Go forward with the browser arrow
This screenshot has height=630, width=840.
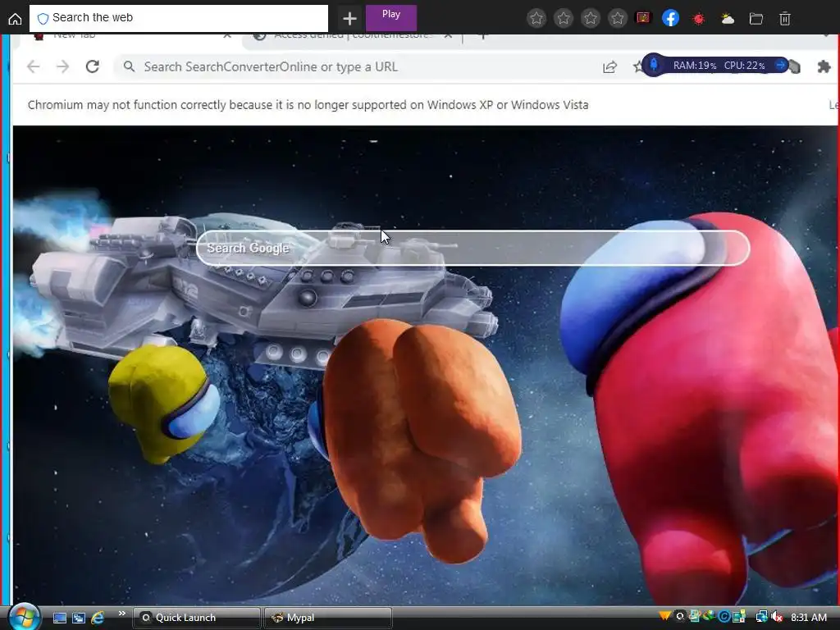(x=62, y=66)
